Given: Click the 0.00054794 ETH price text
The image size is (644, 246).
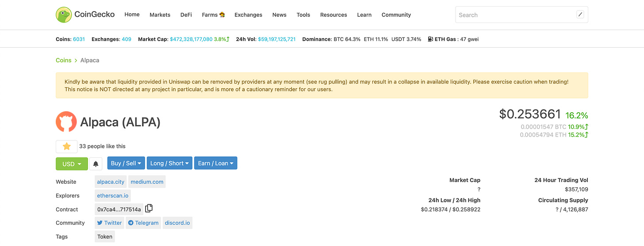Looking at the screenshot, I should (x=543, y=135).
